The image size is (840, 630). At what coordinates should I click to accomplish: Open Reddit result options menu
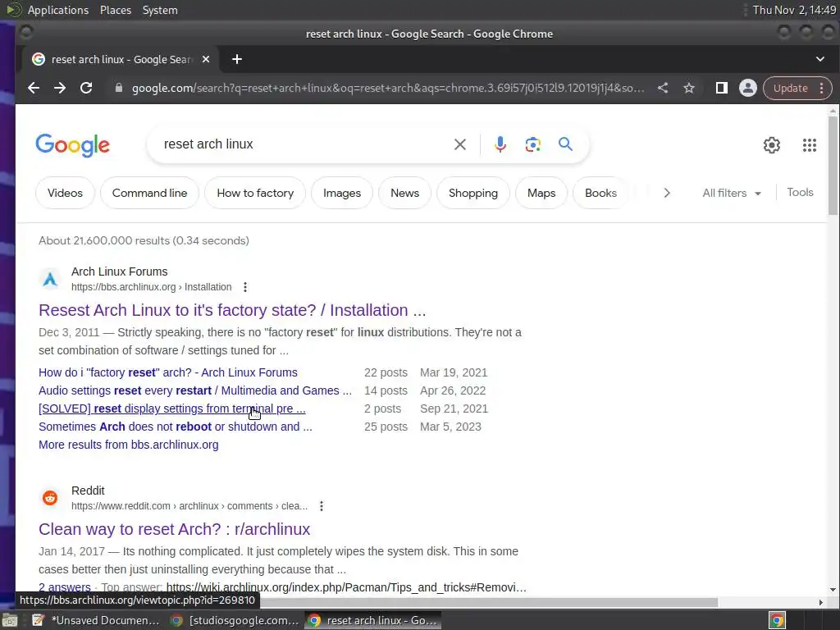(322, 505)
